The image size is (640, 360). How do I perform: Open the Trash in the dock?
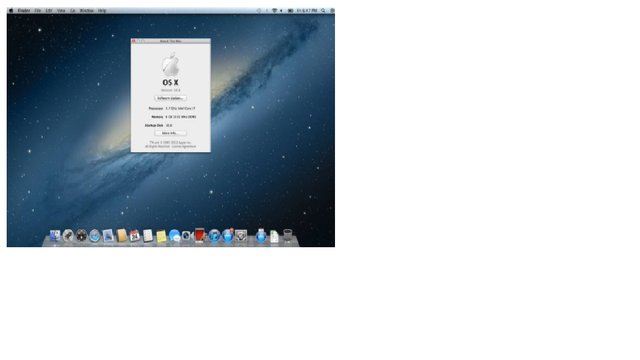pos(288,236)
